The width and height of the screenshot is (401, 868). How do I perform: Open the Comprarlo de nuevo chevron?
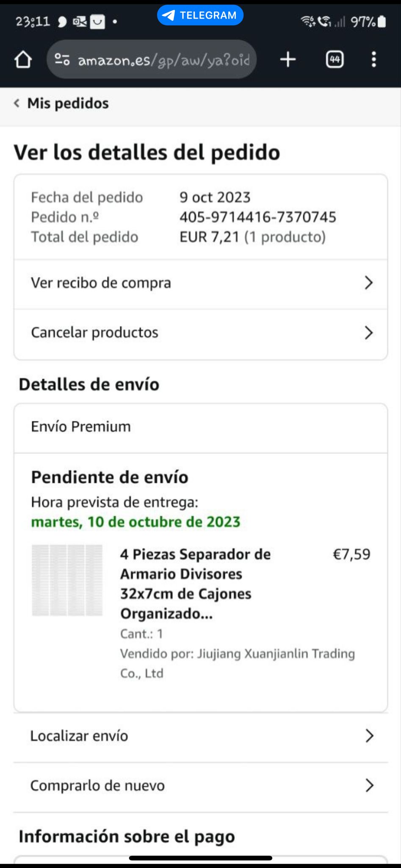tap(369, 785)
